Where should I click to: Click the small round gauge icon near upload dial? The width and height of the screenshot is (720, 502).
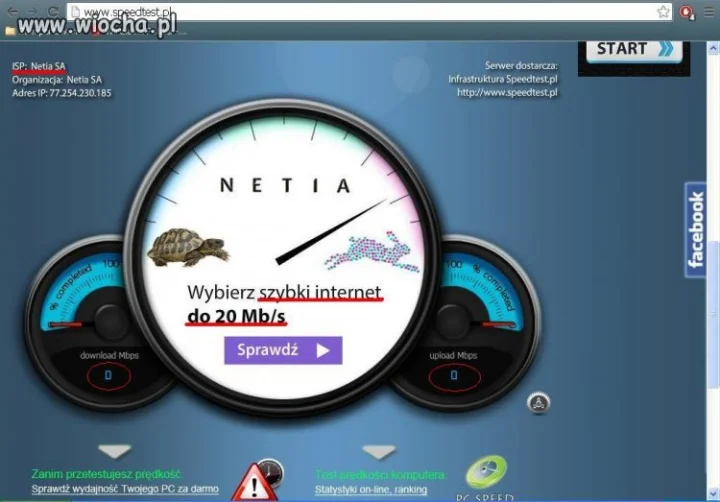pos(539,403)
